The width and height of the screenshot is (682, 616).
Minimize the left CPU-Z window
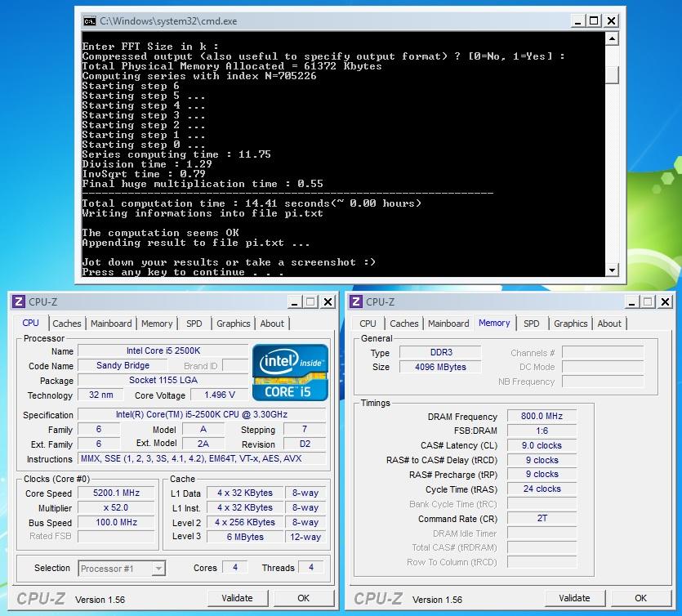point(295,302)
